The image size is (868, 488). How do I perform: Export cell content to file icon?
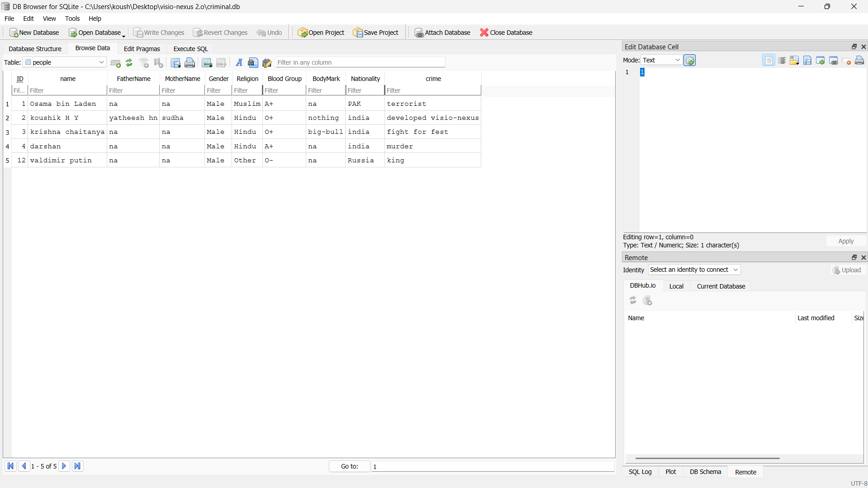tap(807, 61)
